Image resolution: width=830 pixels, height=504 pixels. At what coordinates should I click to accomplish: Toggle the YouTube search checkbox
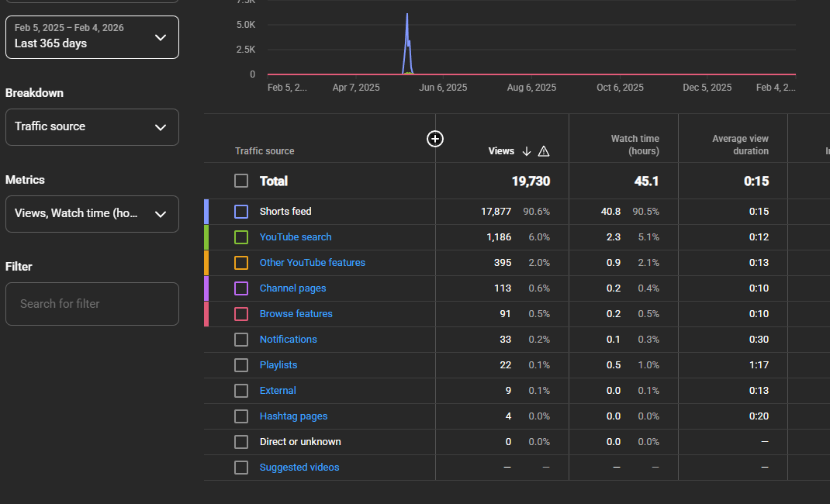[x=241, y=237]
